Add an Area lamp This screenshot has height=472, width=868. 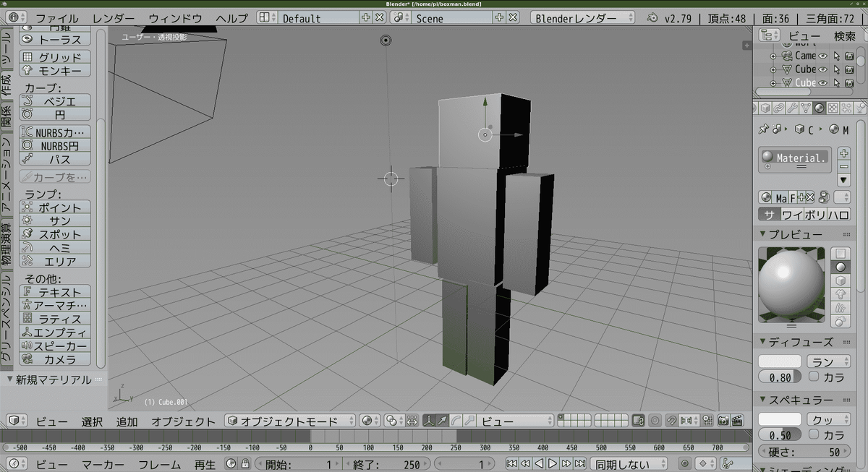point(54,262)
